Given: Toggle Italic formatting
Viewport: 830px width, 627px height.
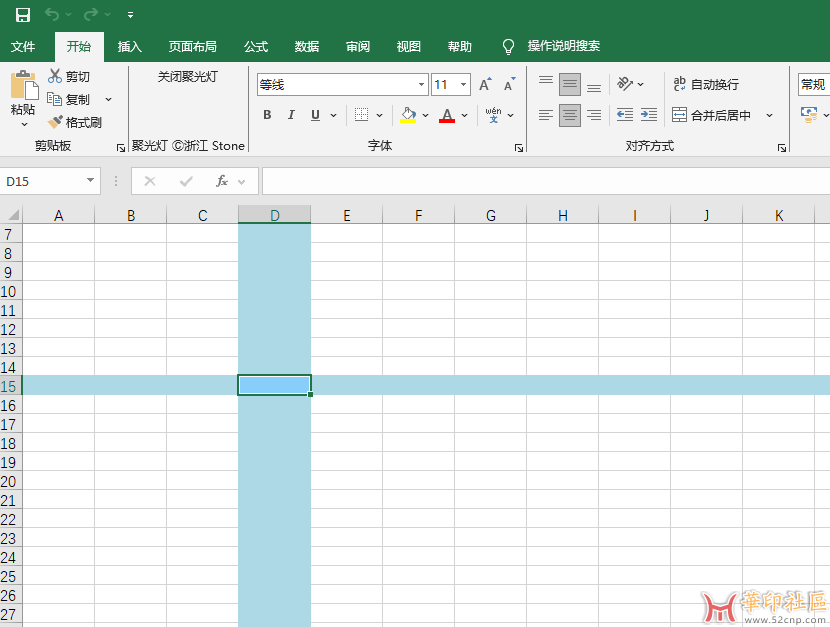Looking at the screenshot, I should 291,115.
